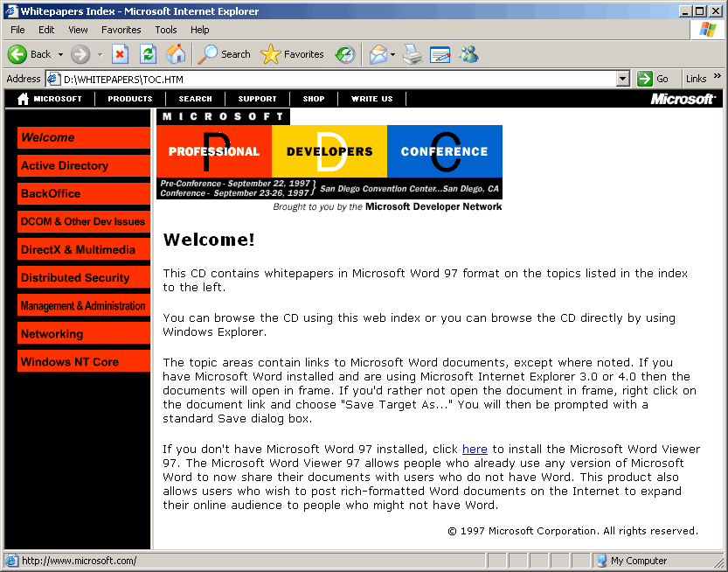Go to the Home page icon

pyautogui.click(x=176, y=54)
